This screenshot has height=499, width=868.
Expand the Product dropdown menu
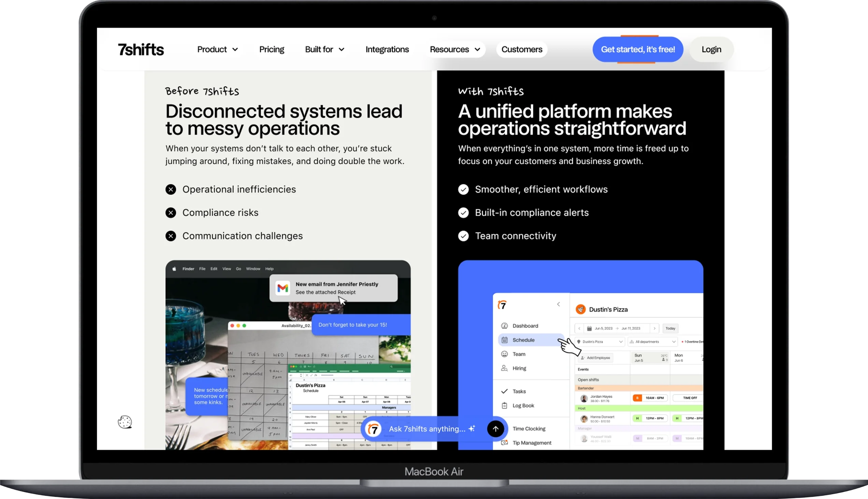pyautogui.click(x=218, y=49)
